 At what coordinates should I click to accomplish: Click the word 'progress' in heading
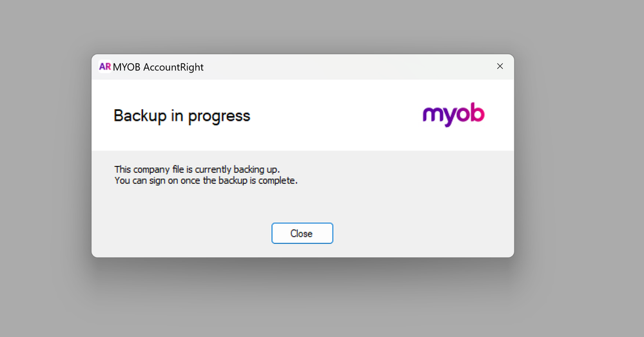coord(220,116)
